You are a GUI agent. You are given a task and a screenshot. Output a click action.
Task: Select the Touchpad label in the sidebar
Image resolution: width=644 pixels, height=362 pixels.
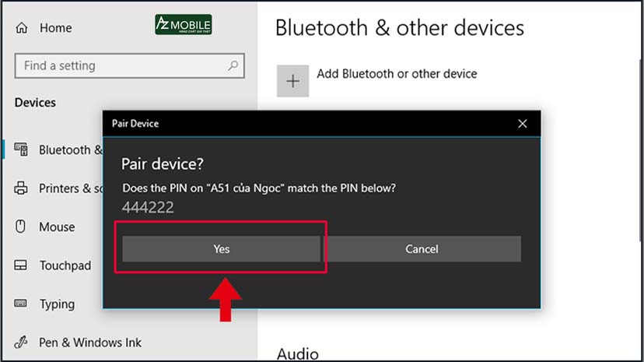(65, 265)
